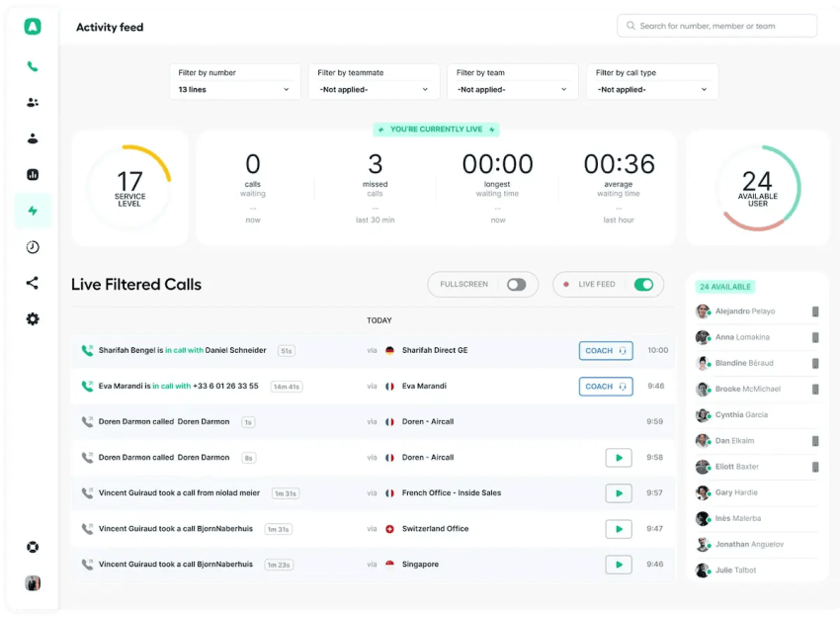Screen dimensions: 840x617
Task: Turn off the Live Feed switch
Action: (643, 284)
